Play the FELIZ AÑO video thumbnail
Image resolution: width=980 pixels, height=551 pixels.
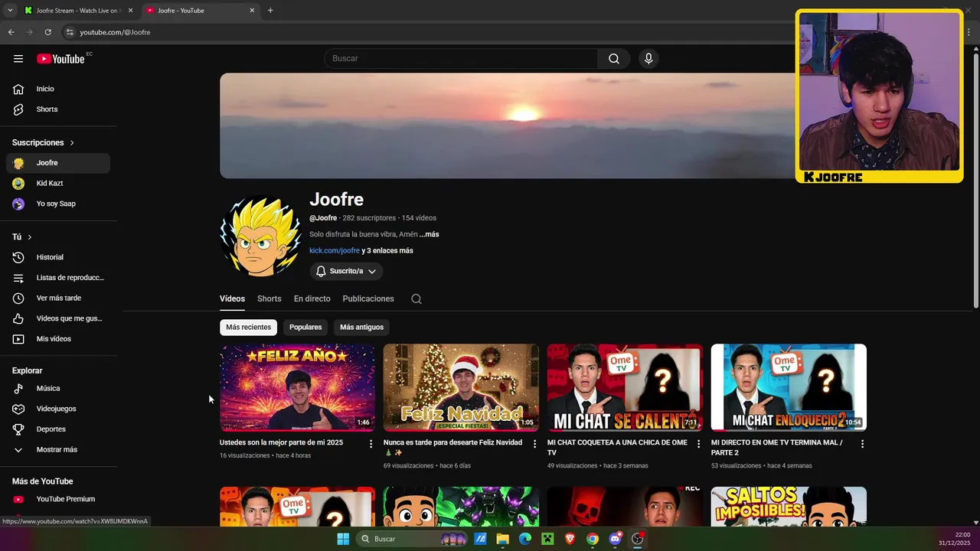(297, 388)
